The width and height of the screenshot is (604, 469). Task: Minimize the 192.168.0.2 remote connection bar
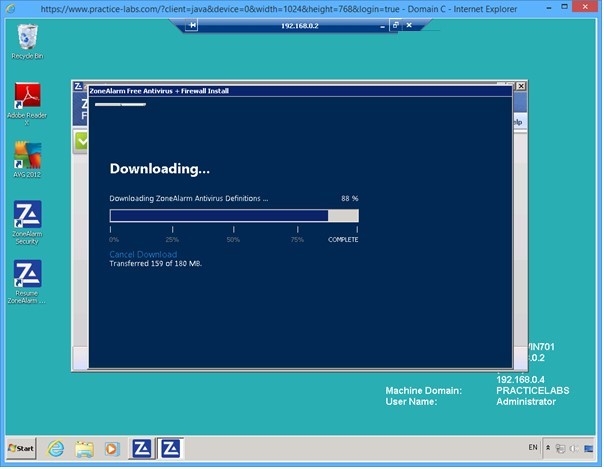(x=382, y=26)
